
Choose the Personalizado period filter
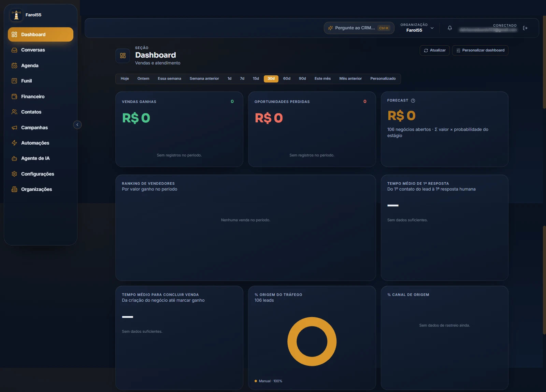[x=383, y=79]
